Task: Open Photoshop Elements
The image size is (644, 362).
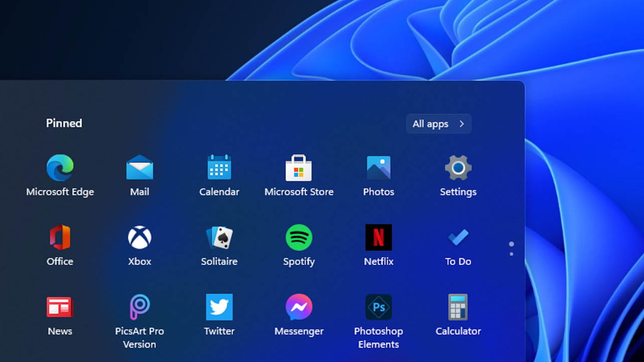Action: coord(378,307)
